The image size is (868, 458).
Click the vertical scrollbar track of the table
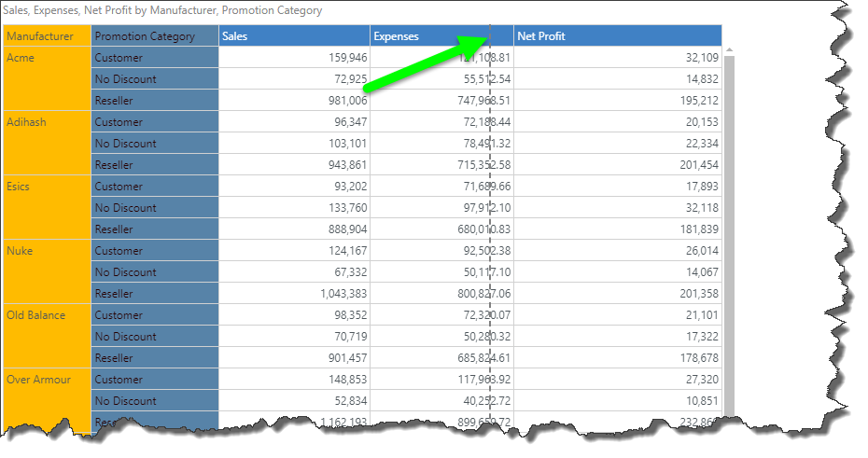coord(729,233)
